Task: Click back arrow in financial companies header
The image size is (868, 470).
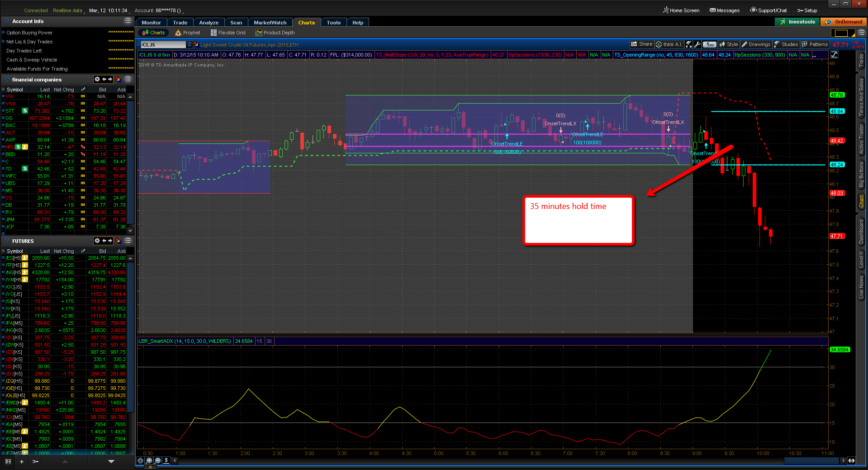Action: tap(104, 79)
